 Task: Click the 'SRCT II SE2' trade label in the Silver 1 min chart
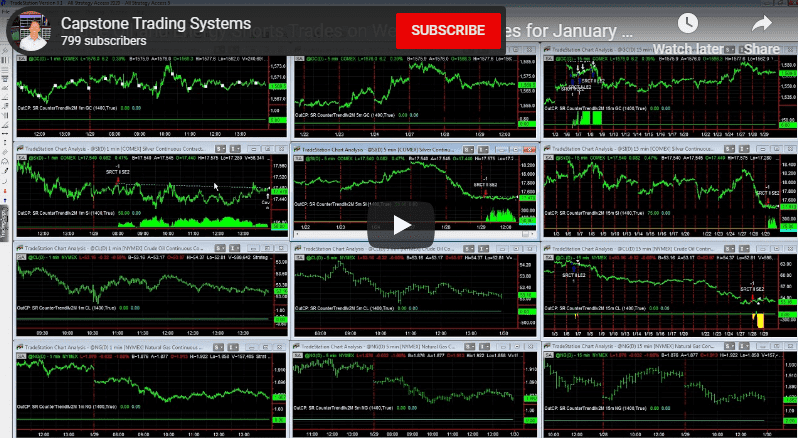click(118, 172)
